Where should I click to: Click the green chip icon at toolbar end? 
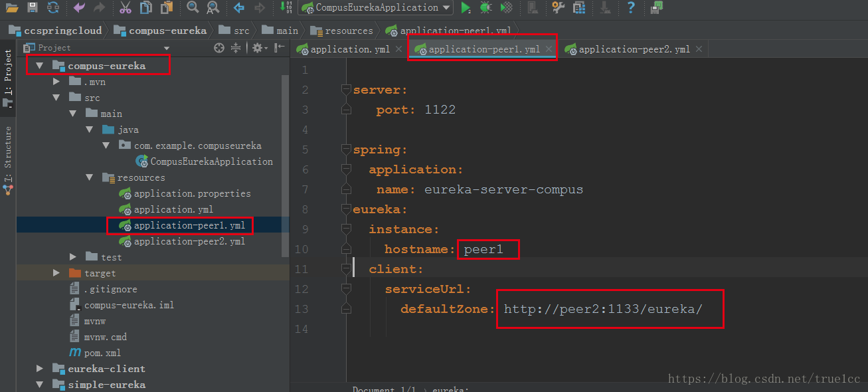click(656, 8)
